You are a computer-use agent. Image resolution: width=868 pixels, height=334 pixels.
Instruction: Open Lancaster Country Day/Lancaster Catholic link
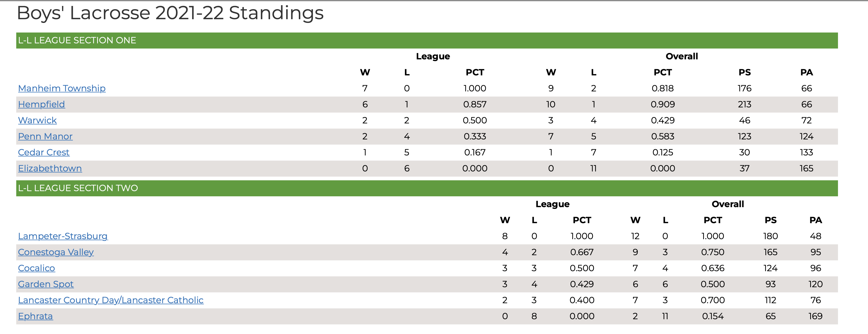(x=111, y=300)
